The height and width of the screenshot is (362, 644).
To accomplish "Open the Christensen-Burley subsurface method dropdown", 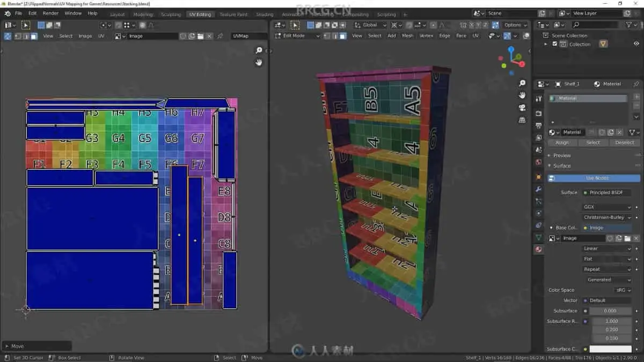I will coord(607,217).
